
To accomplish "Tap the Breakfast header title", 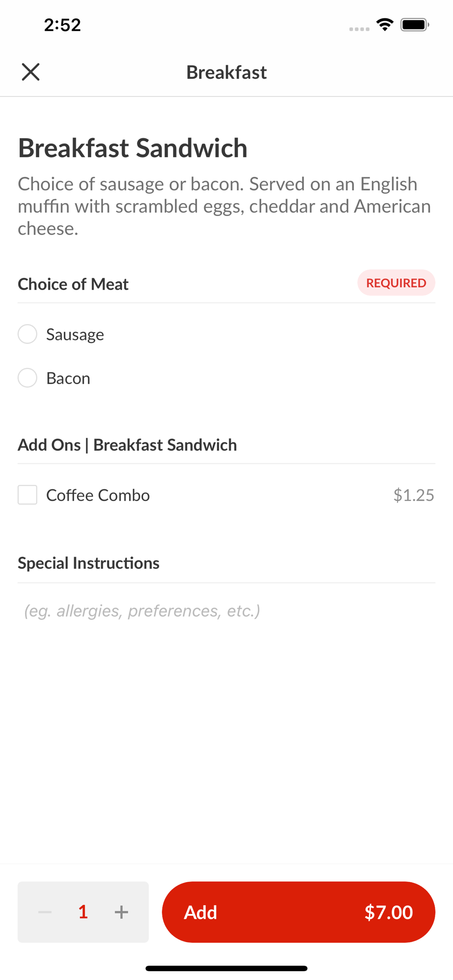I will point(226,73).
